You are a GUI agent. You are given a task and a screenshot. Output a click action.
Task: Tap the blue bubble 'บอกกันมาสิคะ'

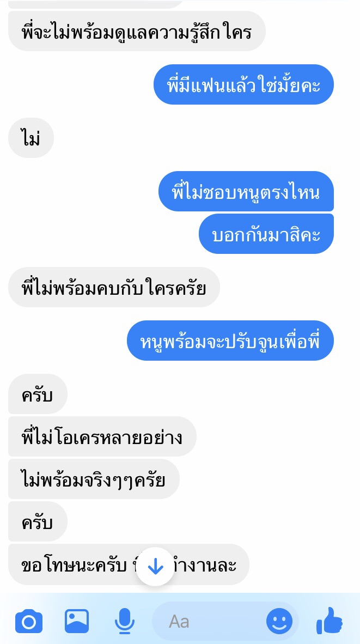[266, 234]
